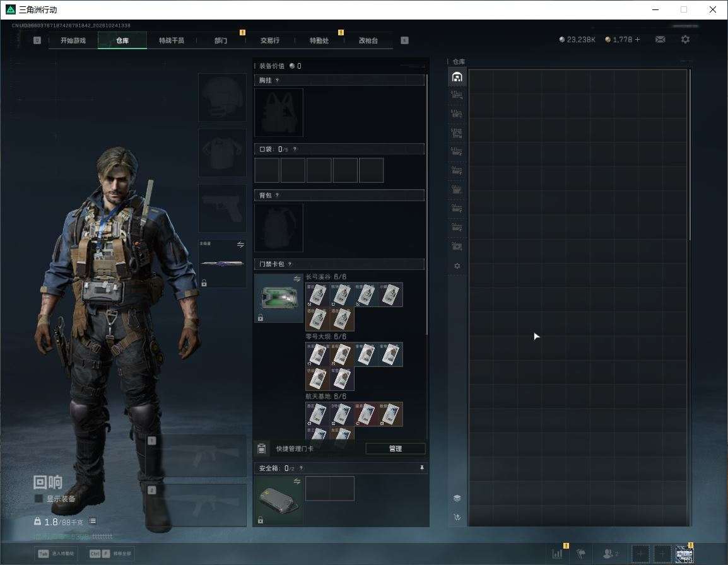Viewport: 728px width, 565px height.
Task: Click the Ctrl F shortcut button
Action: [x=110, y=554]
